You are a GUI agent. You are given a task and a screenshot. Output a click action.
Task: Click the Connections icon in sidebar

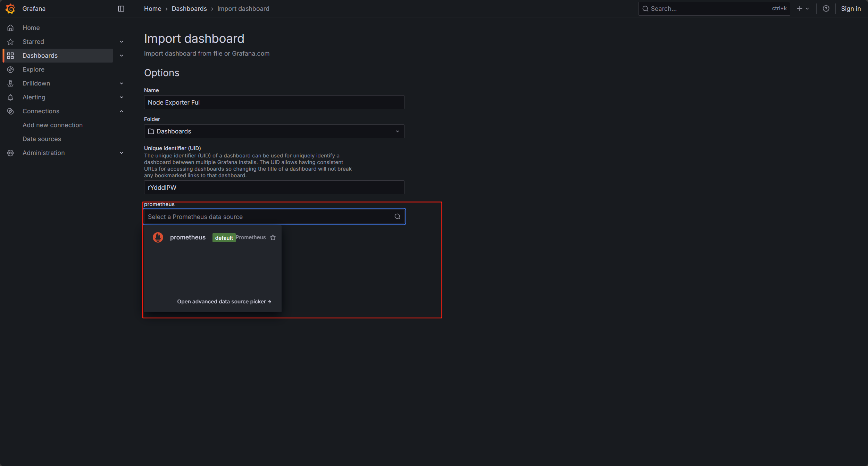tap(10, 111)
